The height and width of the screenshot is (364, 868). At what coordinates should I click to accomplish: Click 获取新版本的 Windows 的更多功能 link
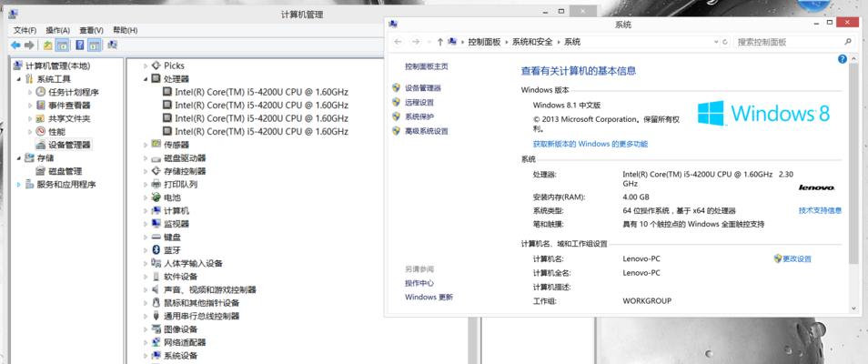(x=590, y=144)
